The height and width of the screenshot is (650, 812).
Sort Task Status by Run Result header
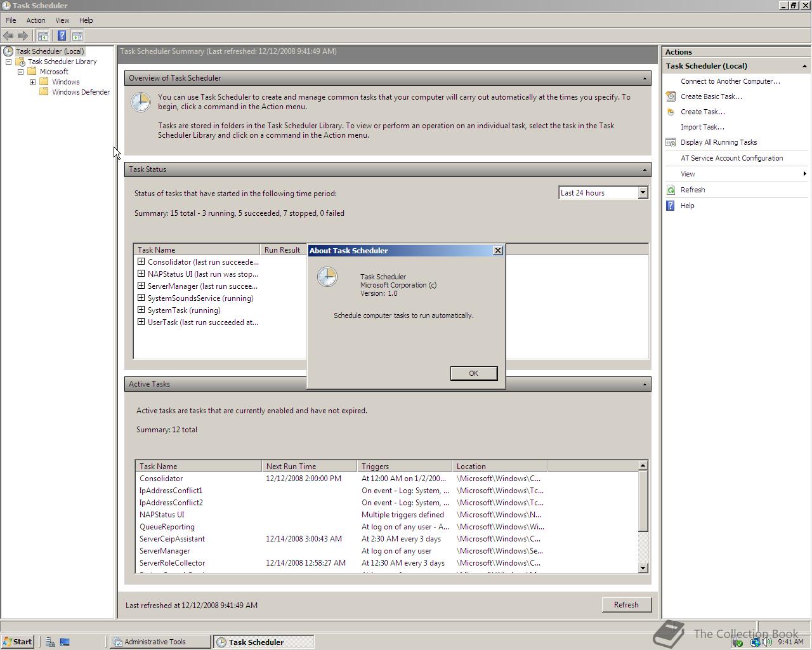tap(284, 250)
